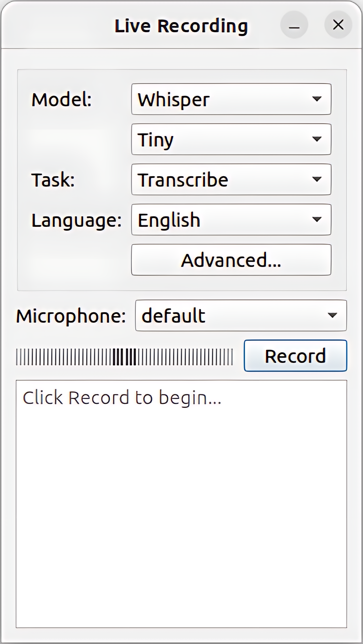Click the down arrow on the default microphone selector
Viewport: 363px width, 644px height.
[333, 315]
